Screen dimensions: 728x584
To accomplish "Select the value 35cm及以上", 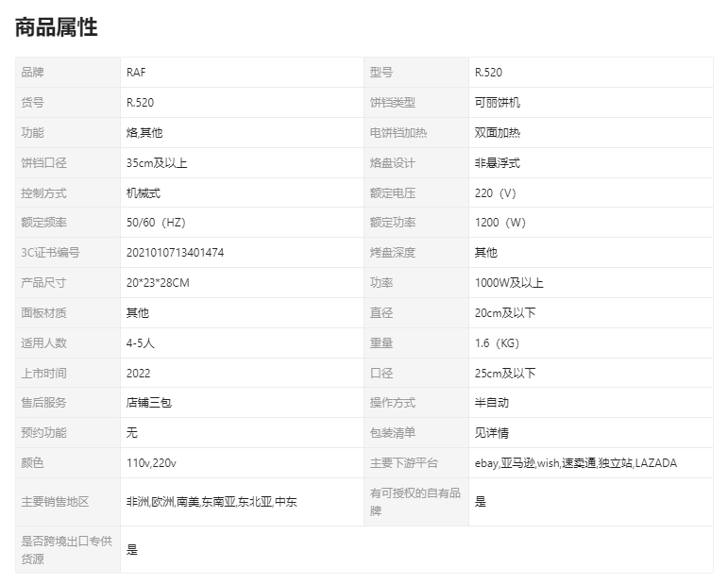I will (157, 163).
